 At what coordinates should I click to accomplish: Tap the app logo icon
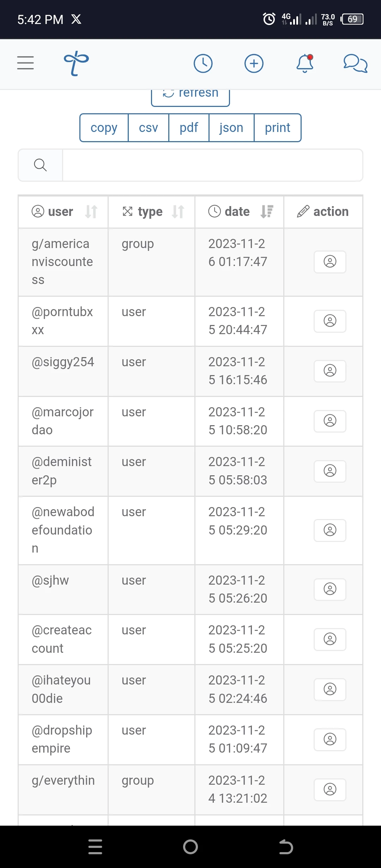[x=76, y=64]
